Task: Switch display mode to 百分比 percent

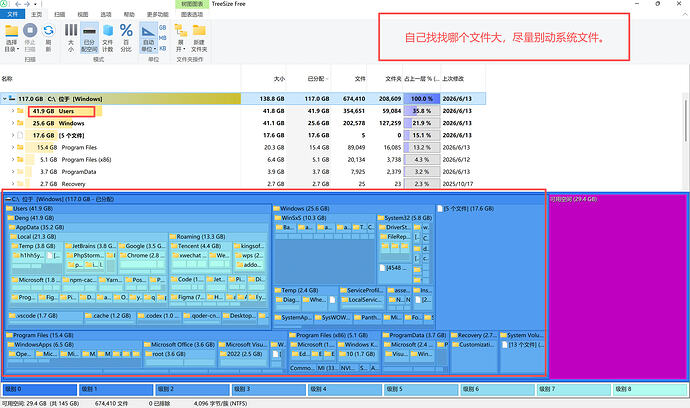Action: [x=126, y=38]
